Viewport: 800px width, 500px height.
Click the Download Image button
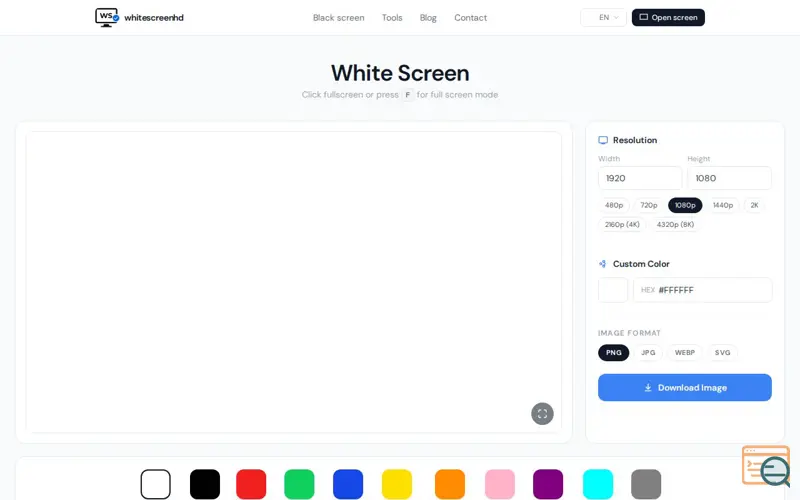tap(685, 387)
